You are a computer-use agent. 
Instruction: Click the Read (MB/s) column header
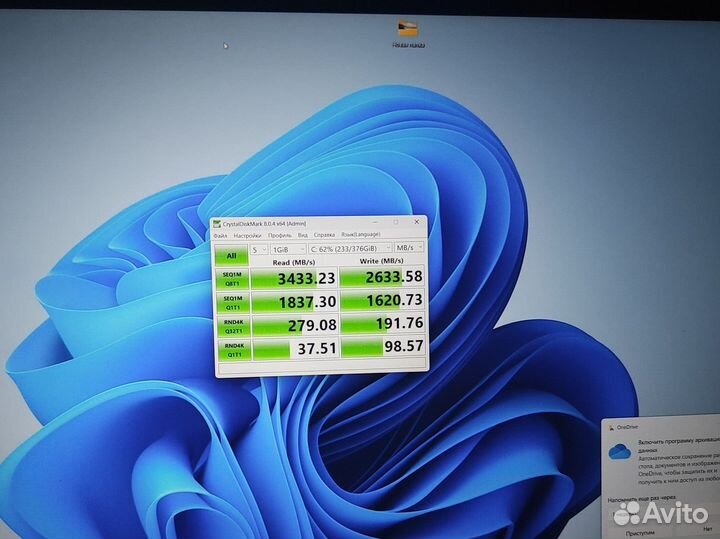point(293,262)
